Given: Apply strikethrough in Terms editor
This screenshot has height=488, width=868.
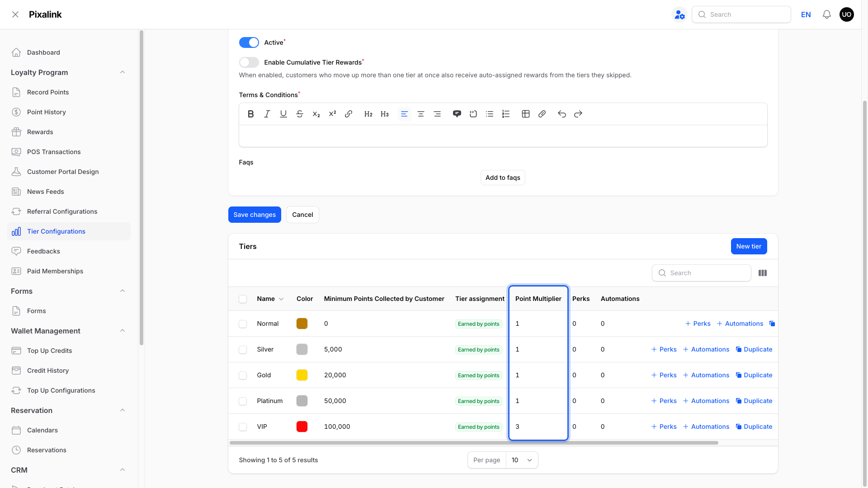Looking at the screenshot, I should (x=299, y=114).
